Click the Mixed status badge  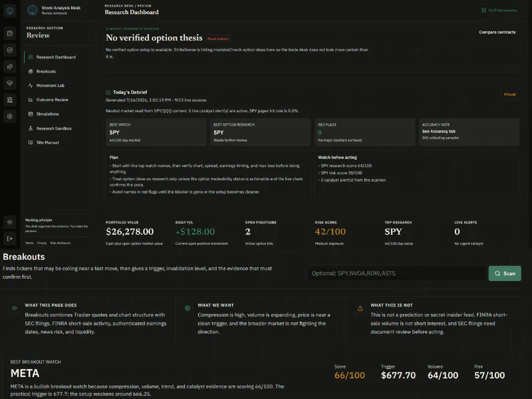[509, 94]
